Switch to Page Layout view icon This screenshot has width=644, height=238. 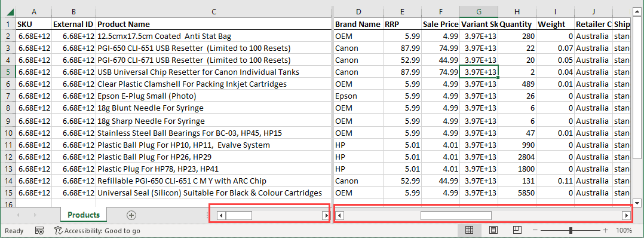pyautogui.click(x=494, y=231)
